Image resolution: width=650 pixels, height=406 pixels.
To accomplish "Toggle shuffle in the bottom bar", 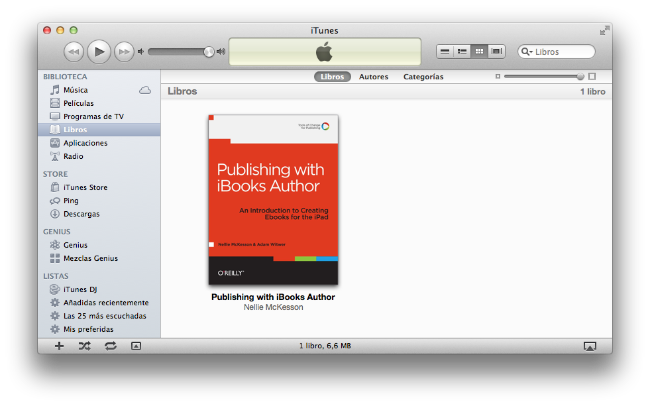I will [85, 345].
